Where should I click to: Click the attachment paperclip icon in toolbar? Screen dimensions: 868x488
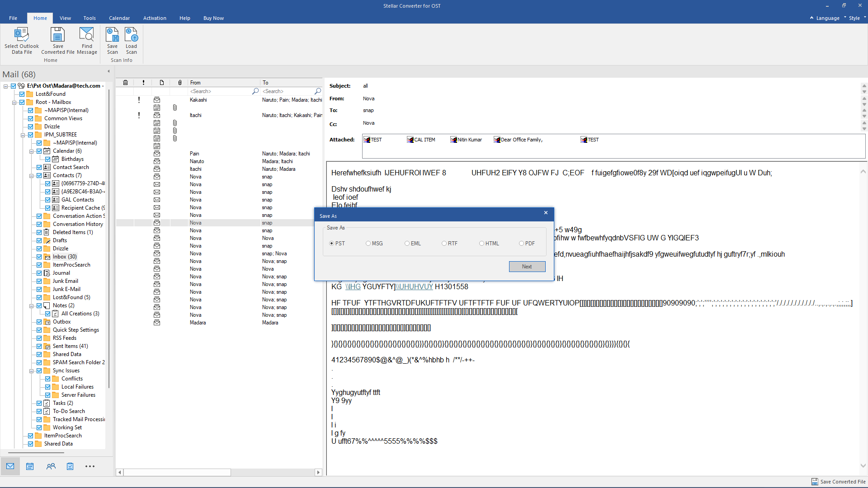[x=179, y=82]
